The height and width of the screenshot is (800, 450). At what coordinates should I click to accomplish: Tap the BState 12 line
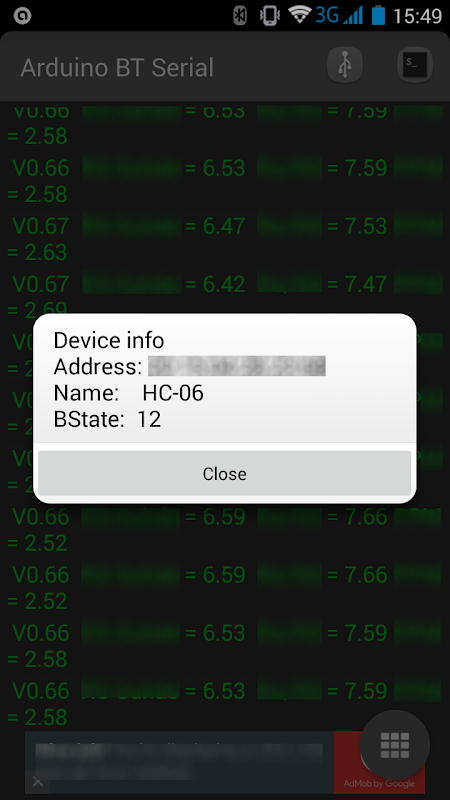(x=108, y=419)
